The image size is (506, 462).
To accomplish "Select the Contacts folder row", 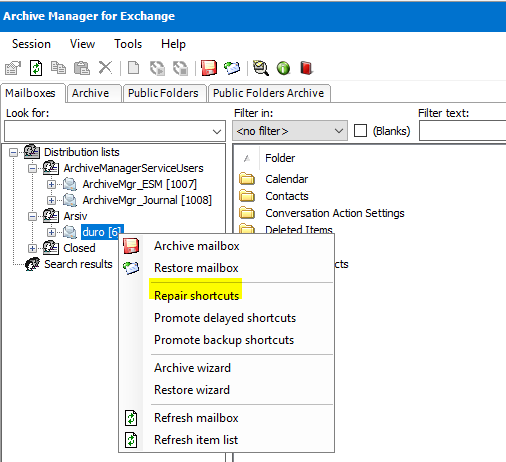I will click(x=287, y=196).
